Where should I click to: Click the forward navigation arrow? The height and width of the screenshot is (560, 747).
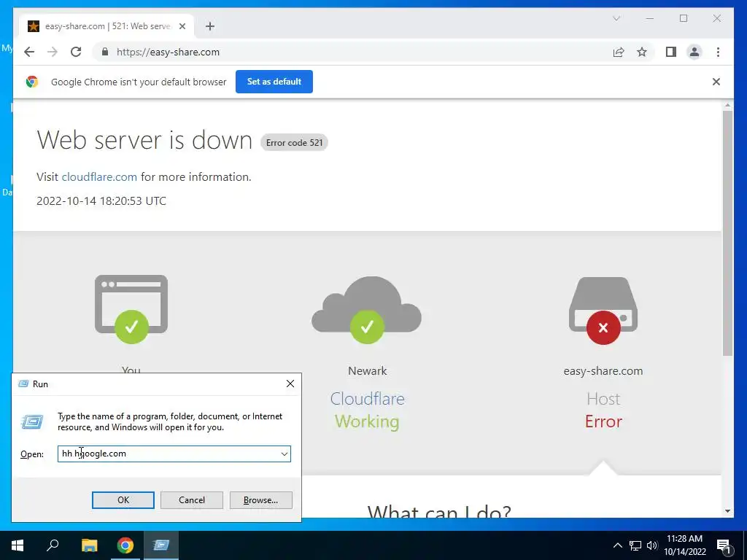(x=53, y=52)
